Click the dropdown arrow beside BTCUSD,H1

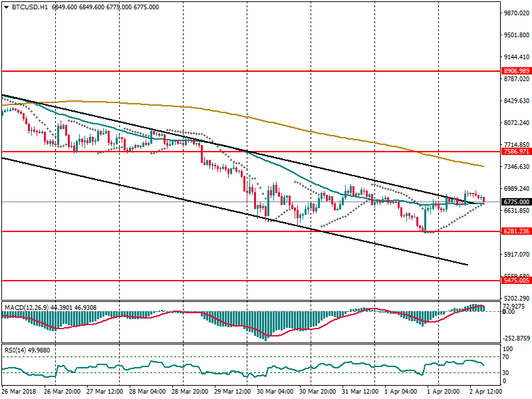[5, 7]
